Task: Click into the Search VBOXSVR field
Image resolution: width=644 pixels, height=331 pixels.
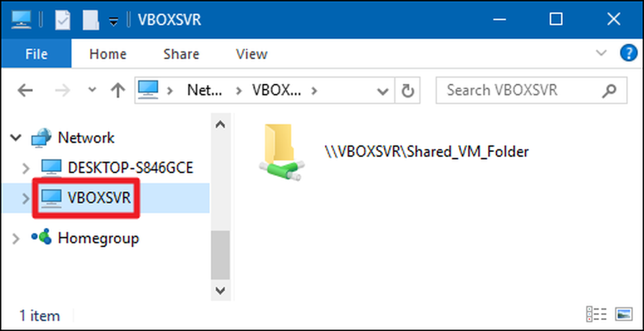Action: tap(520, 90)
